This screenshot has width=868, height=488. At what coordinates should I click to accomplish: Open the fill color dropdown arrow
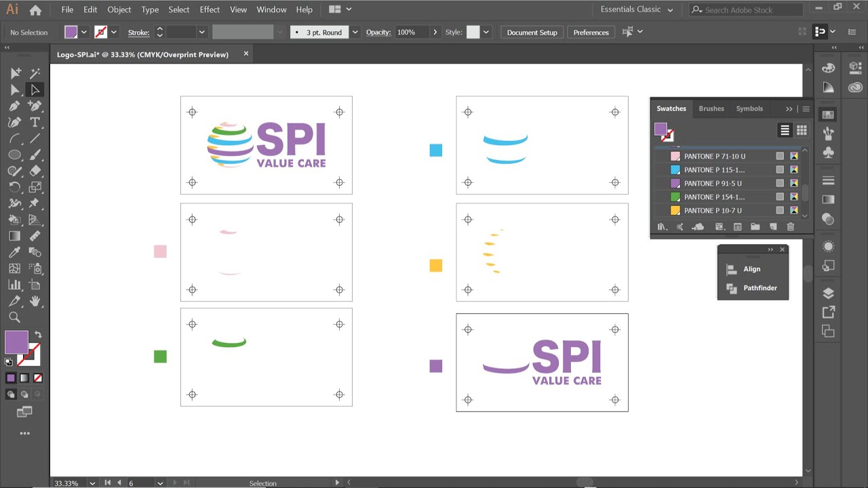pos(84,32)
